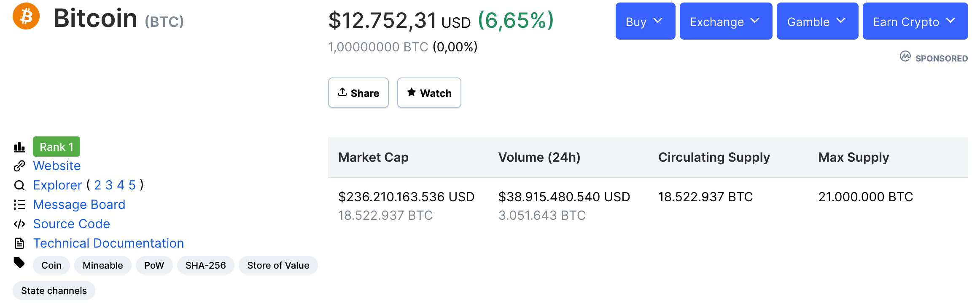980x304 pixels.
Task: Click the list icon next to Message Board
Action: [19, 204]
